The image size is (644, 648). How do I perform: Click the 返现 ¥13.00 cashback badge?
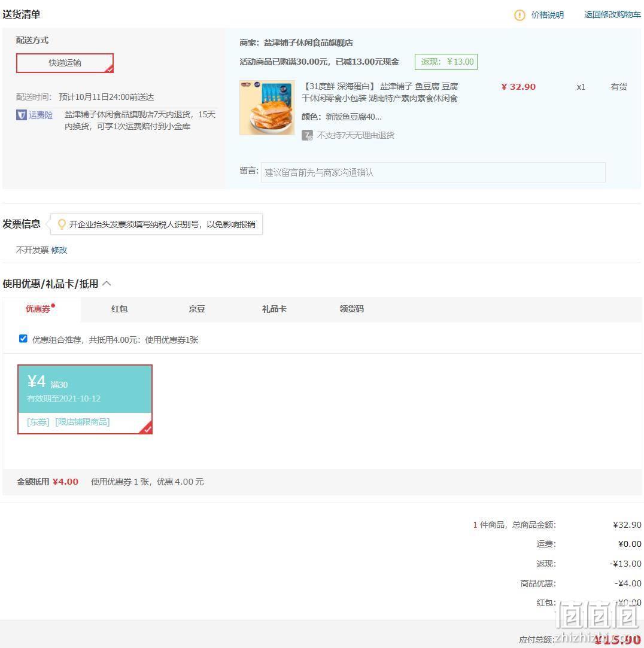(x=446, y=62)
